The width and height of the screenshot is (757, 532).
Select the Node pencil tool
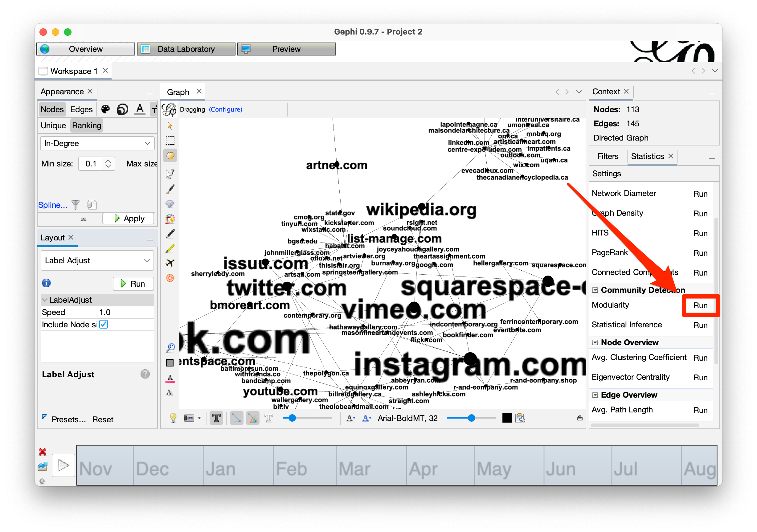click(170, 234)
